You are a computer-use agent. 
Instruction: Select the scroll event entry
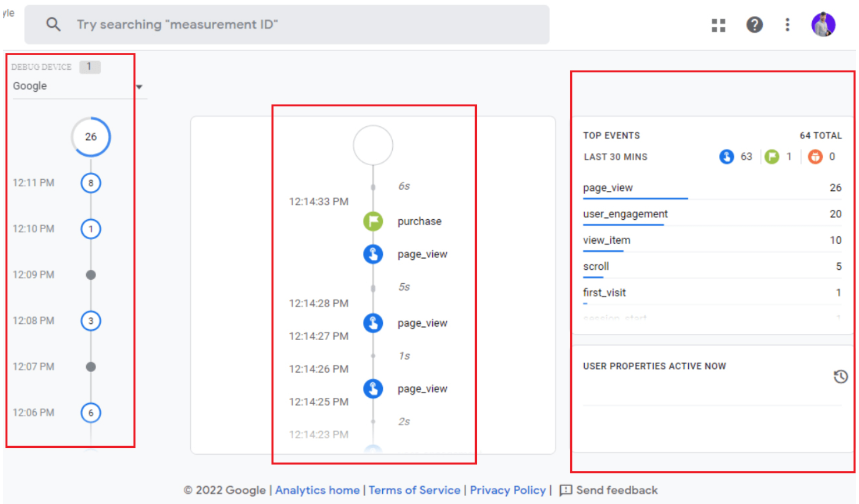[x=596, y=266]
